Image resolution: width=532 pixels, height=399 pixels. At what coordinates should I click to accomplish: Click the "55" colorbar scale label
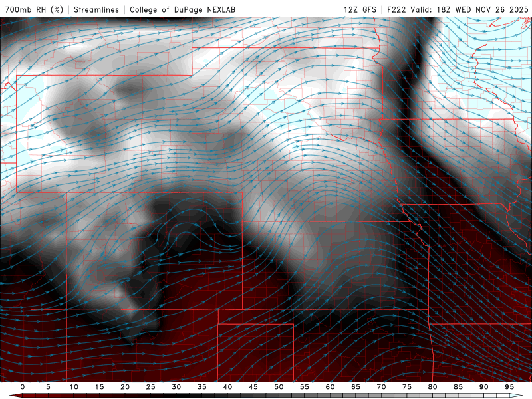click(305, 387)
